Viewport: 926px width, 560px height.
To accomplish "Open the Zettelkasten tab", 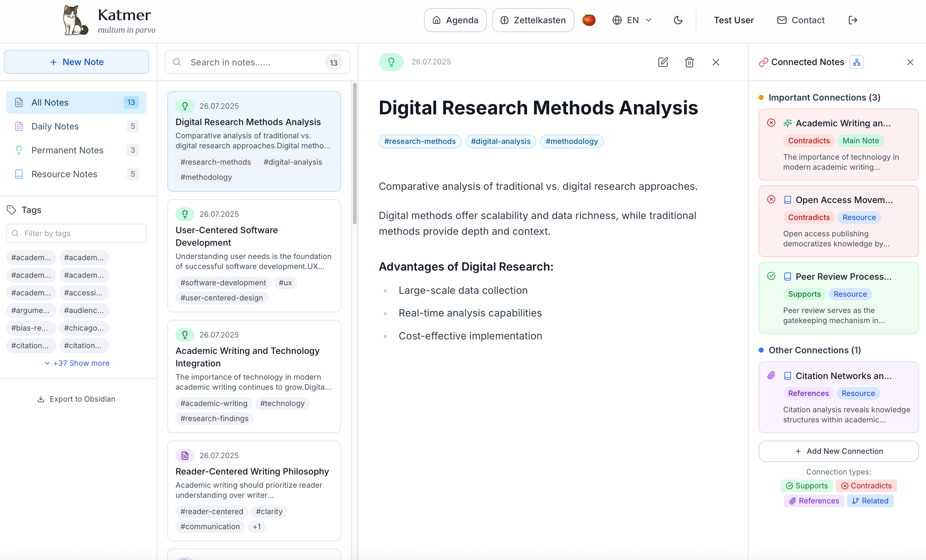I will coord(533,20).
